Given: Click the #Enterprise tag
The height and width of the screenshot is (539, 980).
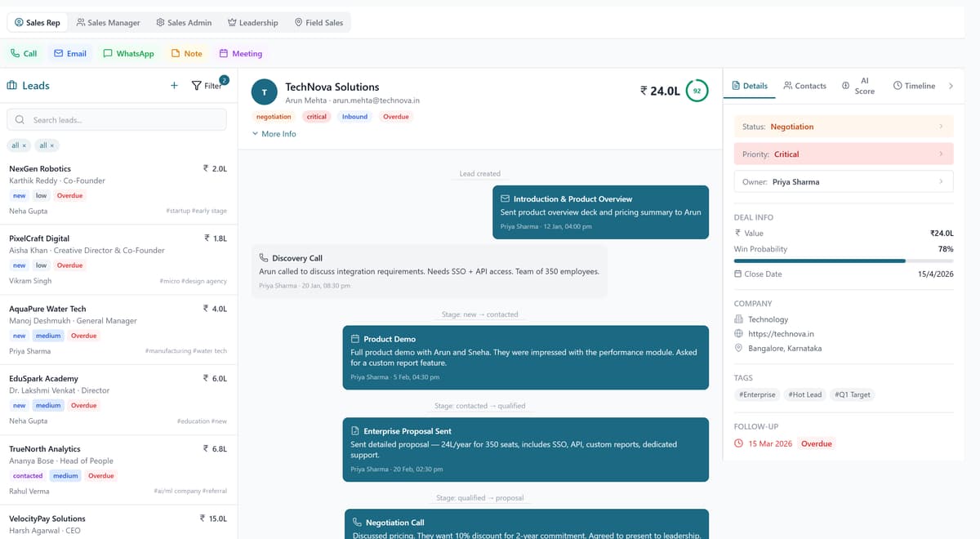Looking at the screenshot, I should pos(757,394).
